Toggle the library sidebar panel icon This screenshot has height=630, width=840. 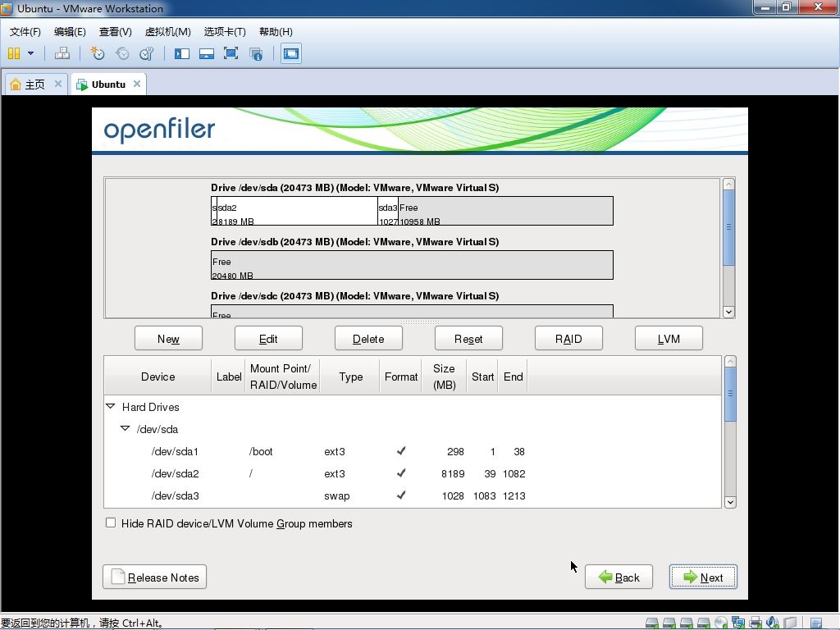click(182, 53)
